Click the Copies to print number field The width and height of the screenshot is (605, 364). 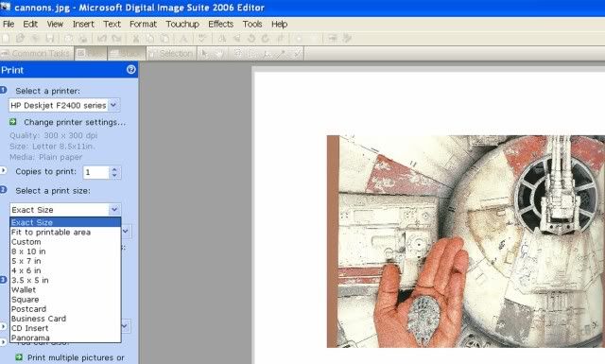coord(95,172)
